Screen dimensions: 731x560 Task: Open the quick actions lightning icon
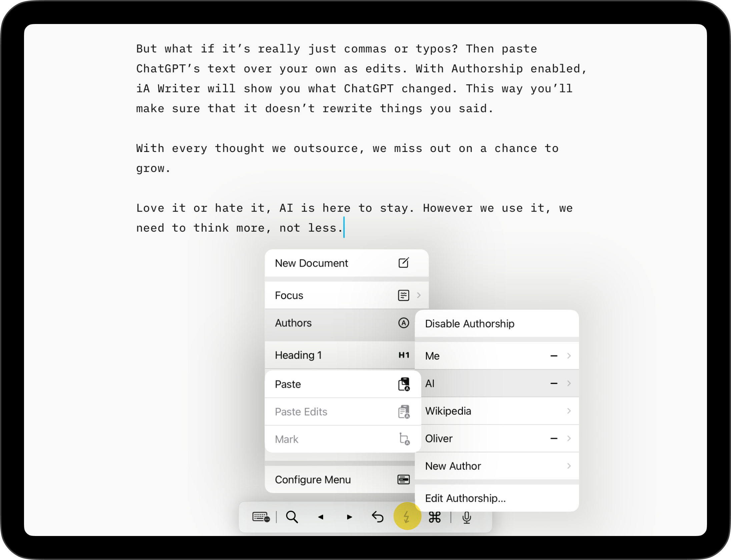[x=407, y=517]
